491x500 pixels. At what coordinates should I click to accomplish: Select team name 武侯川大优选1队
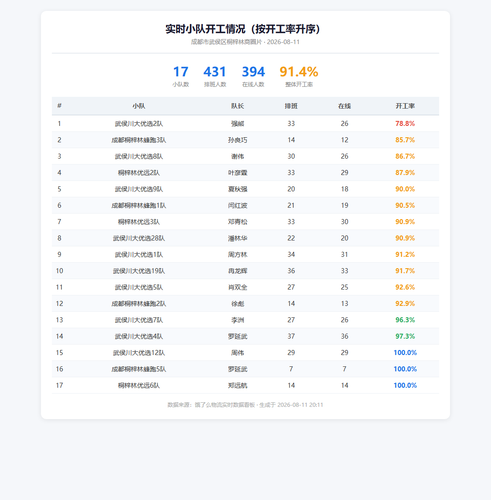click(139, 254)
